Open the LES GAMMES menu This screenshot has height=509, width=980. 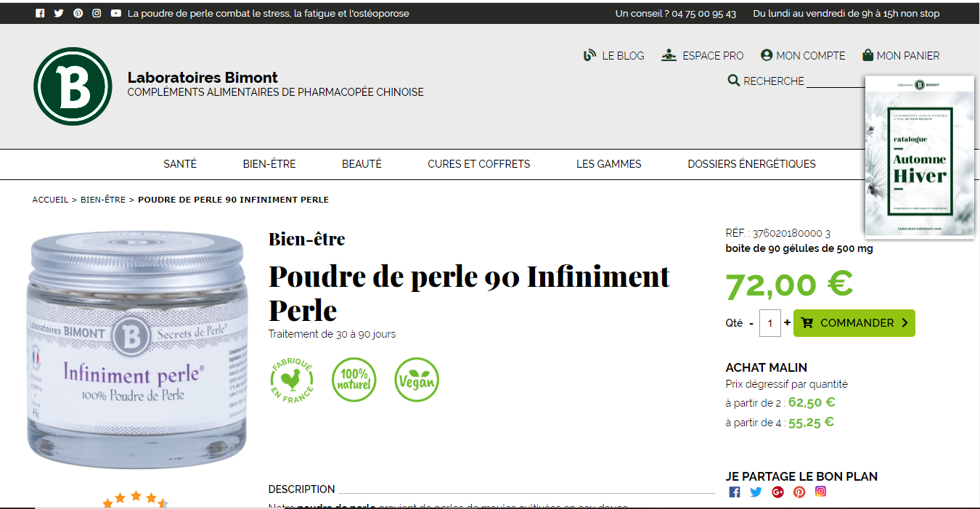[x=609, y=164]
